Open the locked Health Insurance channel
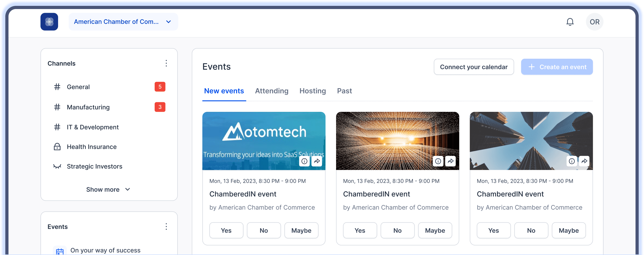 [x=92, y=146]
